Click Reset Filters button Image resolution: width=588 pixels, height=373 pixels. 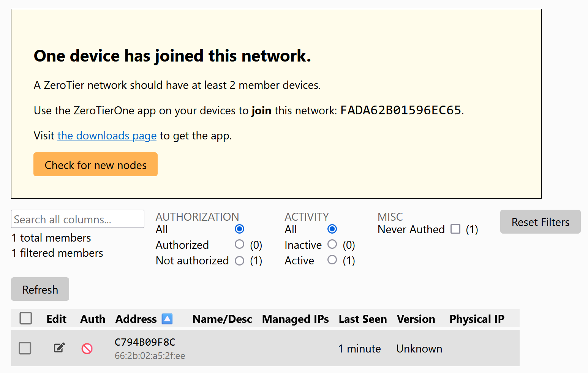click(540, 222)
